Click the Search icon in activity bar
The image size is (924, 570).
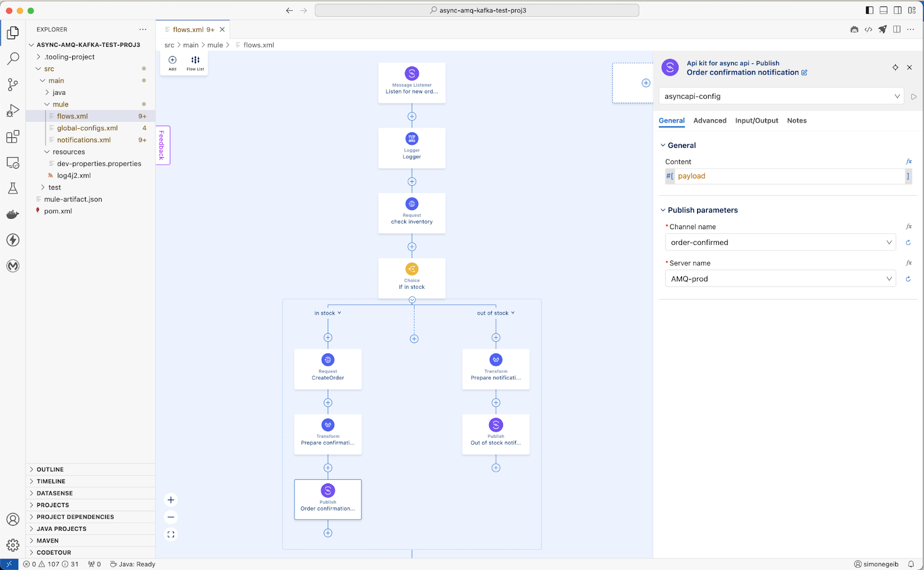coord(13,58)
